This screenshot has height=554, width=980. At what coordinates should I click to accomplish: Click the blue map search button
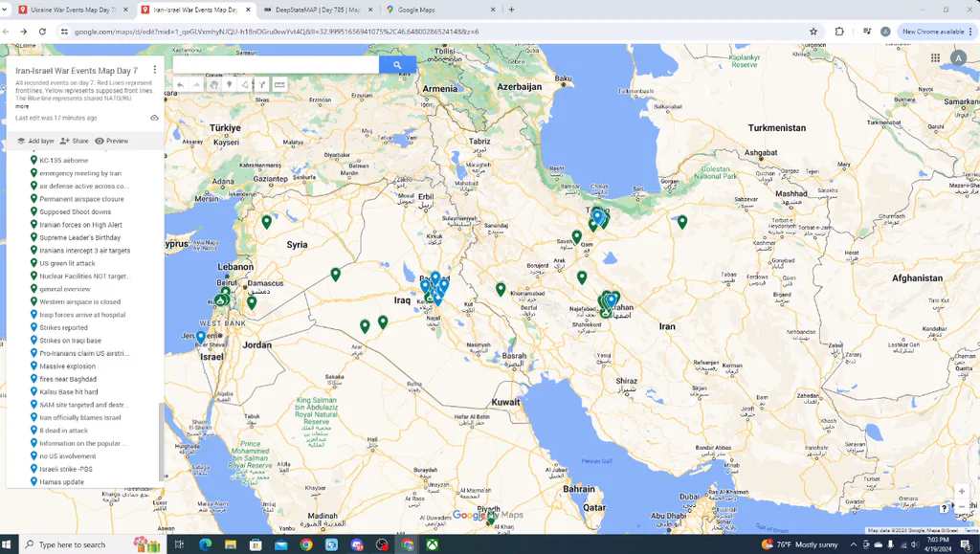point(397,65)
